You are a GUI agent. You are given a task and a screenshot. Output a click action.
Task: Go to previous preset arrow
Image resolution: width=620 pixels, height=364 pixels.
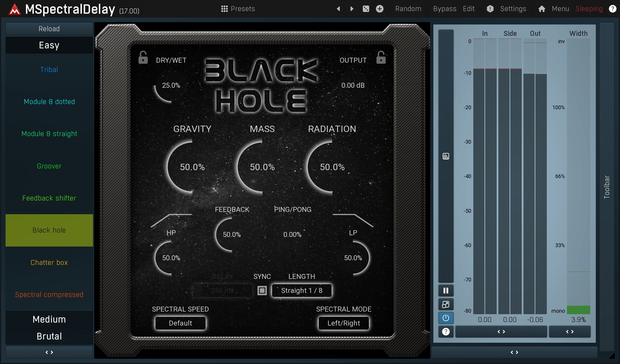pos(338,9)
